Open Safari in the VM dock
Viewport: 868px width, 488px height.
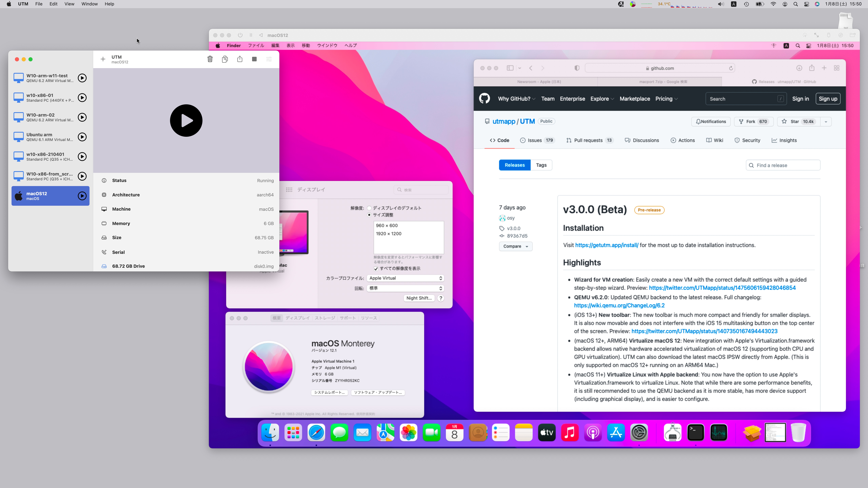pyautogui.click(x=316, y=432)
